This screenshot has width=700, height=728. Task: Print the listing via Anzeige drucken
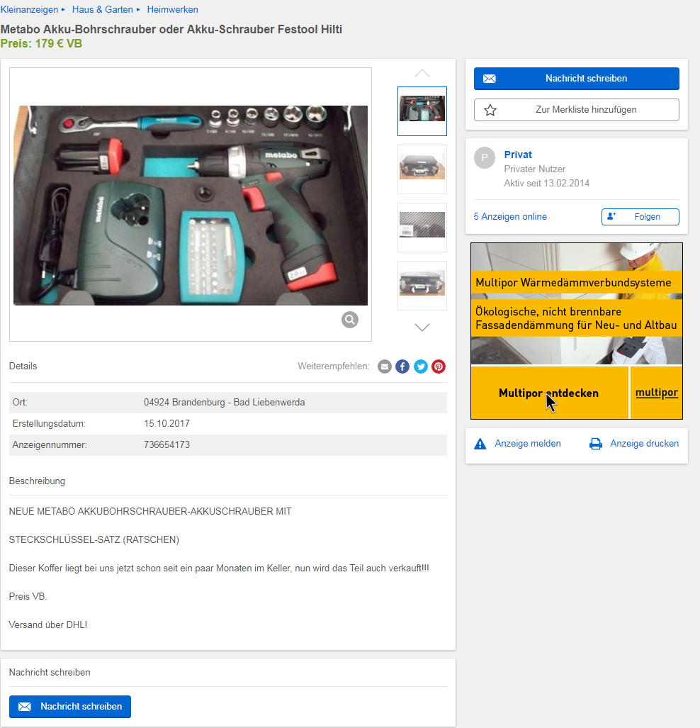pos(644,444)
